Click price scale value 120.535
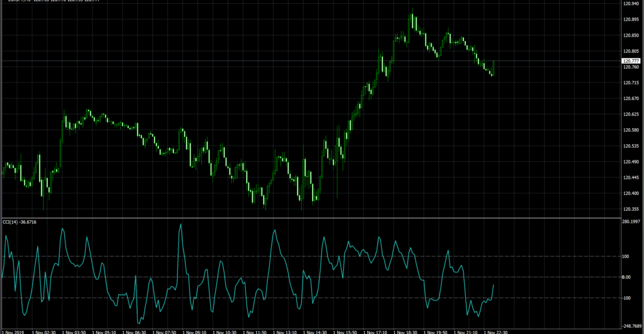 (631, 146)
